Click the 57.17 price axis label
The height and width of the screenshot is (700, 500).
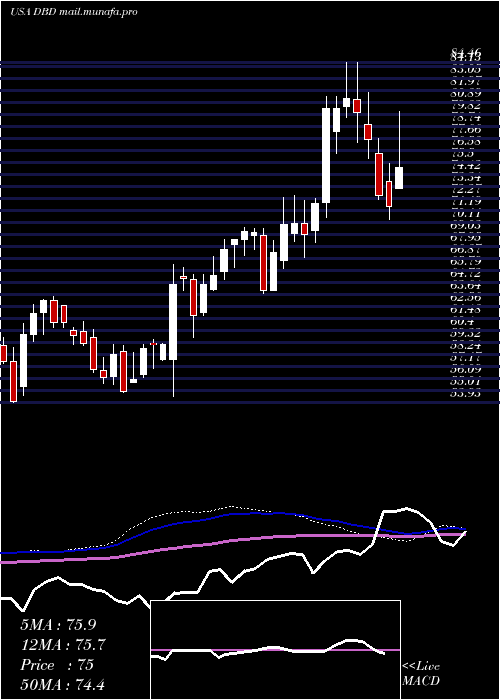pyautogui.click(x=466, y=358)
